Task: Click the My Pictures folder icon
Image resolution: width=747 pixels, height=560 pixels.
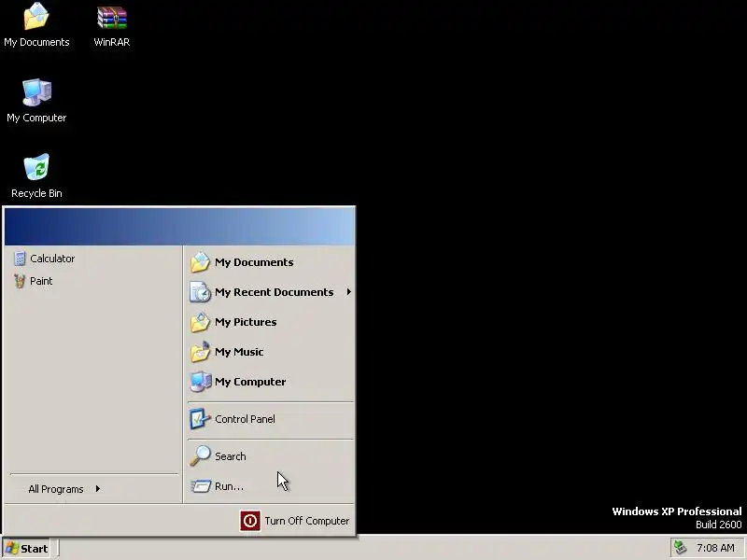Action: point(200,322)
